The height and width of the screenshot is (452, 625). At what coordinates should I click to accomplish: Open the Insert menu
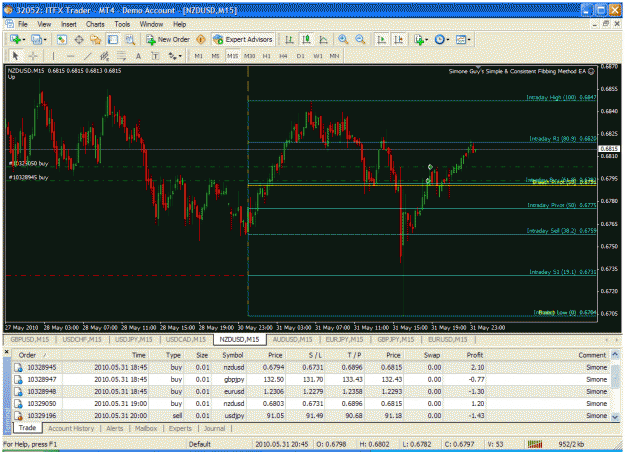coord(69,24)
